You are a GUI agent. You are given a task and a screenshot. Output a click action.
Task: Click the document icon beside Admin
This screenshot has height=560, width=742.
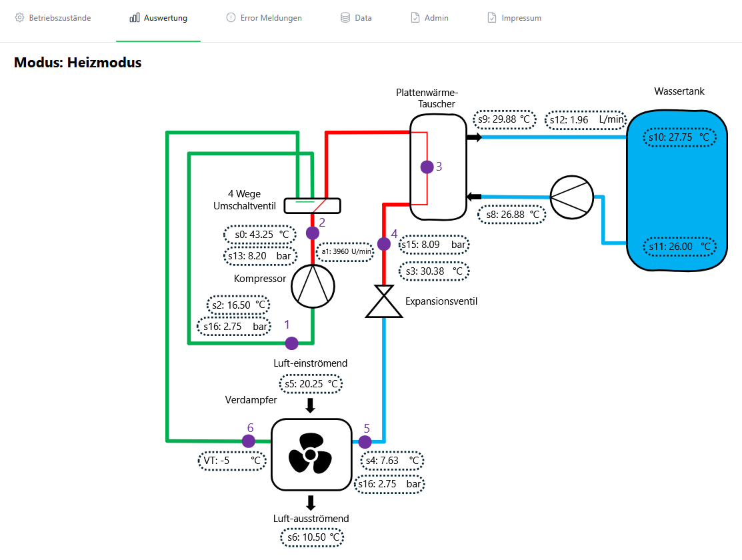pyautogui.click(x=415, y=17)
